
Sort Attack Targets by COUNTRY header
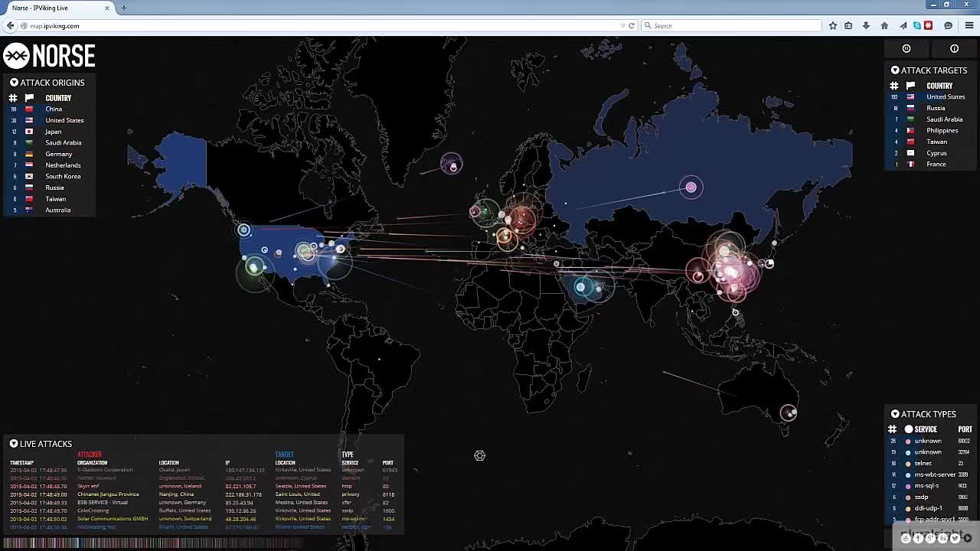939,86
